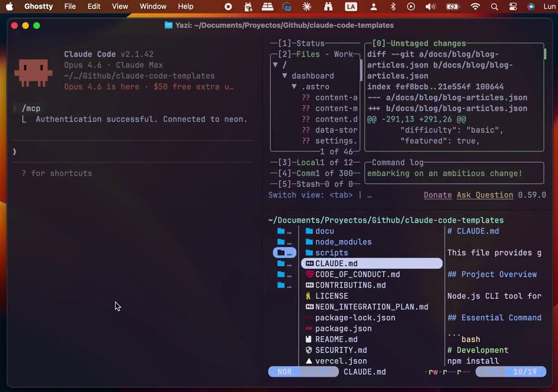Toggle the Wi-Fi status menu

point(475,7)
